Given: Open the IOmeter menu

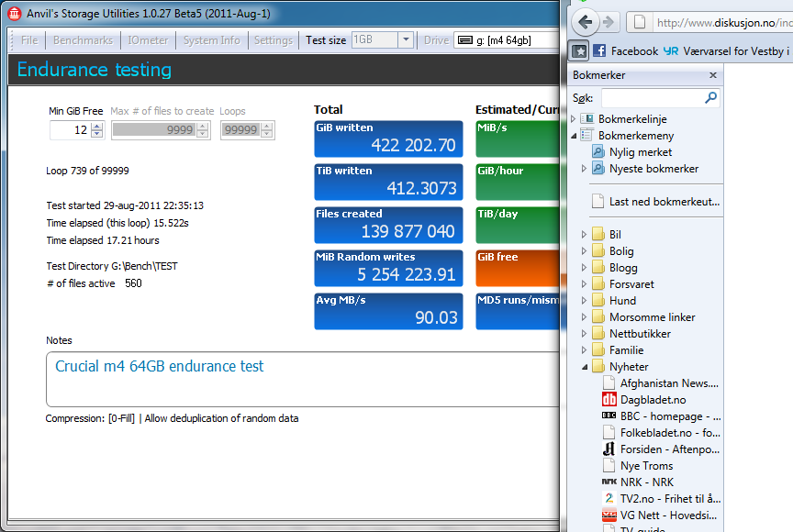Looking at the screenshot, I should [x=148, y=40].
